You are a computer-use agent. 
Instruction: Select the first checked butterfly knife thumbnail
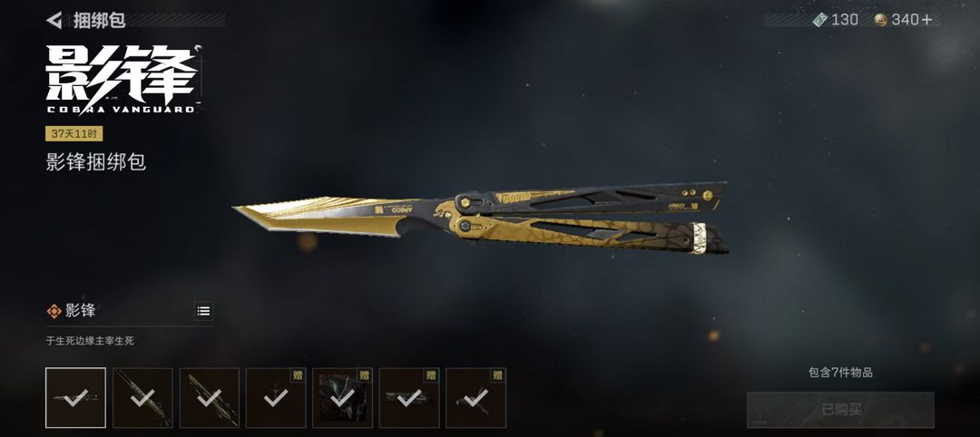point(75,398)
